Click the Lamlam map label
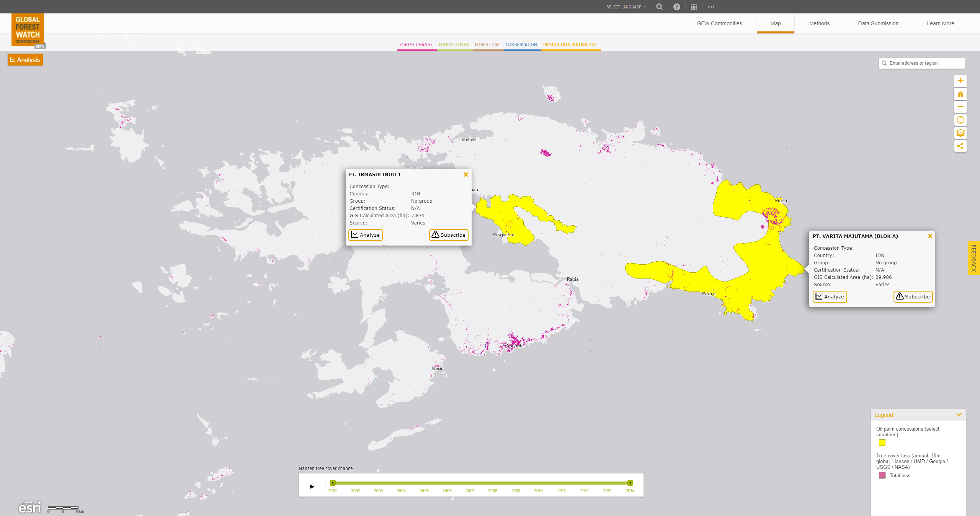This screenshot has width=980, height=516. pyautogui.click(x=467, y=140)
